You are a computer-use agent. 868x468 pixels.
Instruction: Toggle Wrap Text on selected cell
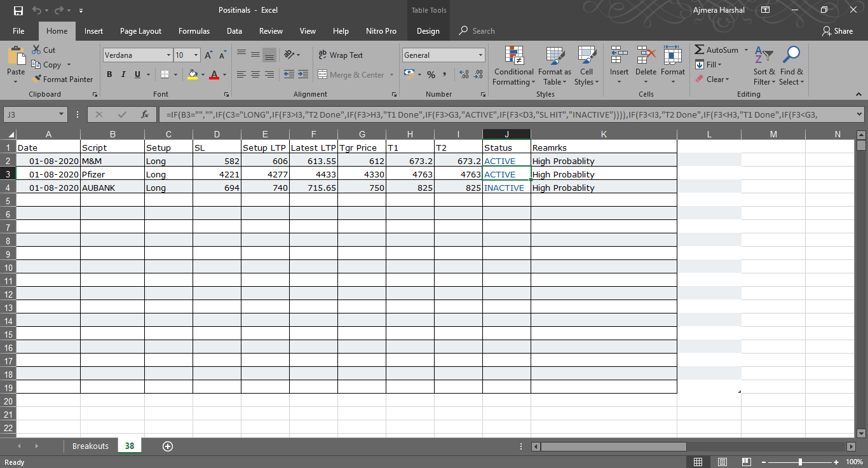(x=341, y=55)
